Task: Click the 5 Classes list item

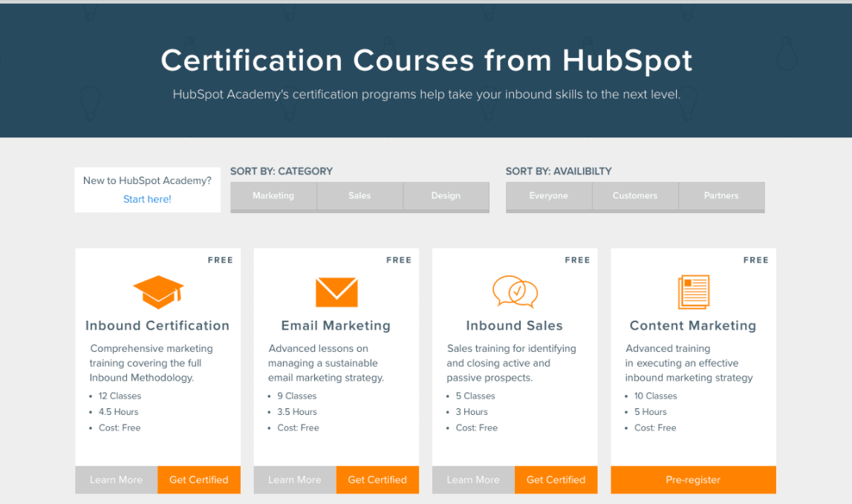Action: [x=475, y=396]
